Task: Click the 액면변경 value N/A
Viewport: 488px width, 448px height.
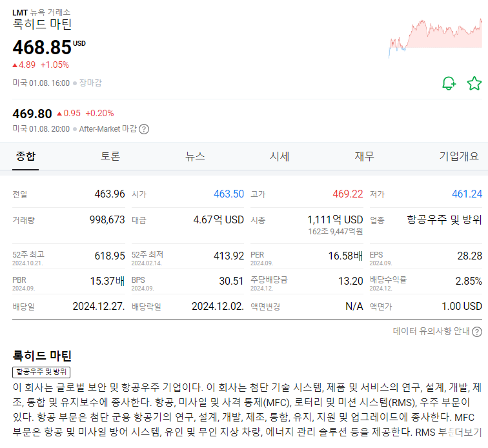Action: tap(354, 307)
